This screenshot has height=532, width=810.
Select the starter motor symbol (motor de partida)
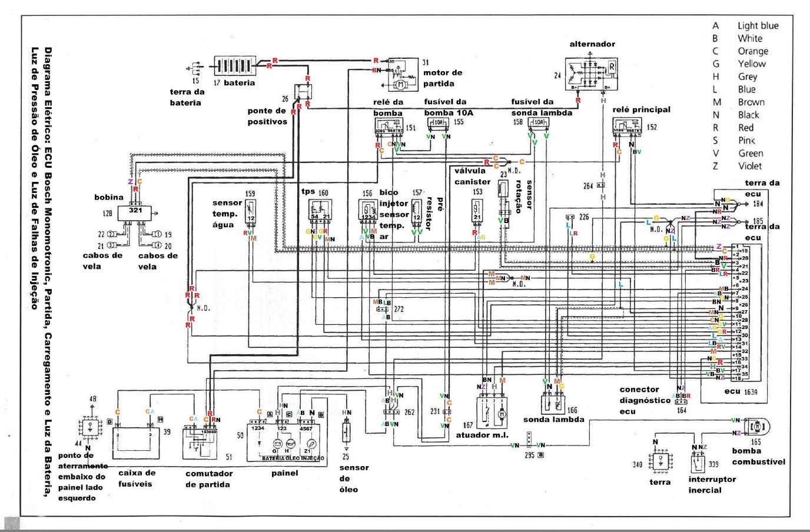[x=402, y=75]
